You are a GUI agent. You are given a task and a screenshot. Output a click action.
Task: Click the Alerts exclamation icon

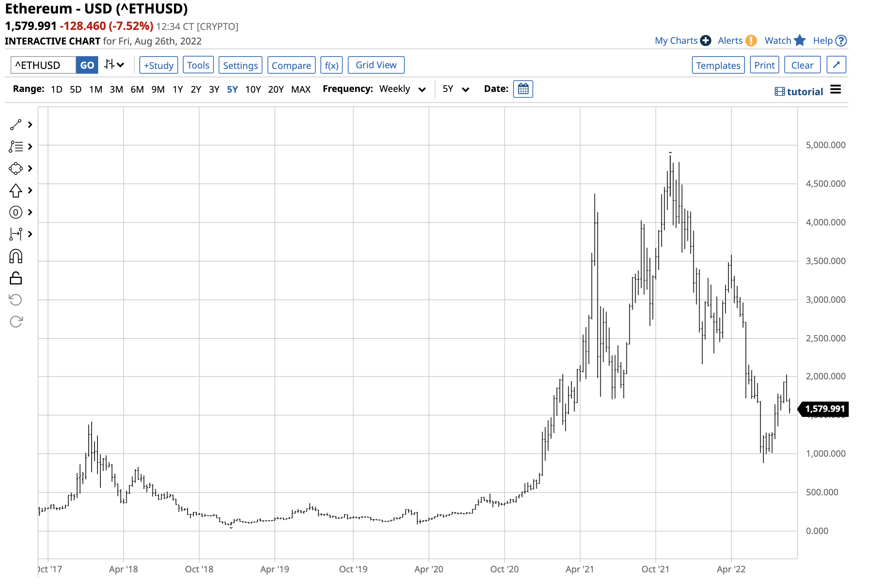tap(751, 40)
